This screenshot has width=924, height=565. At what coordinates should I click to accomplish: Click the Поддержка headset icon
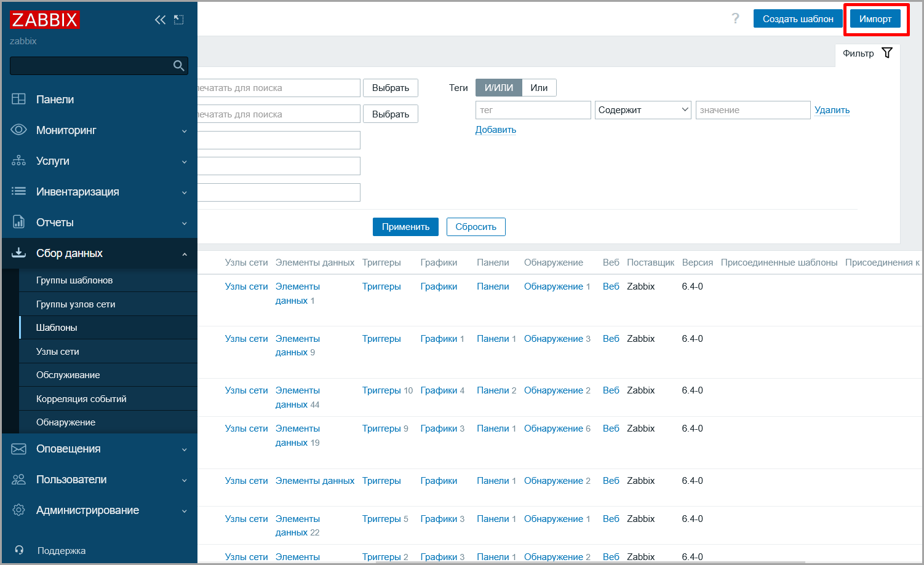click(19, 550)
